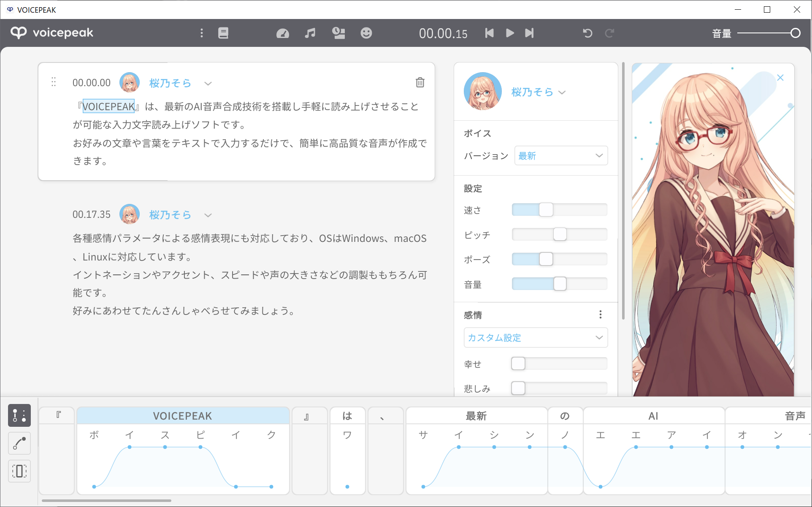Undo the last edit
812x507 pixels.
pos(587,33)
